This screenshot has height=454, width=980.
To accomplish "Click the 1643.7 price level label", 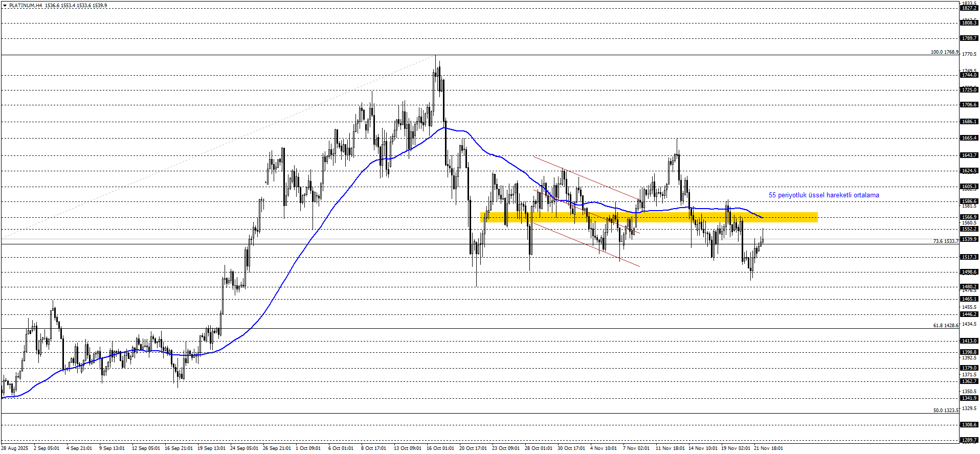I will click(x=969, y=155).
